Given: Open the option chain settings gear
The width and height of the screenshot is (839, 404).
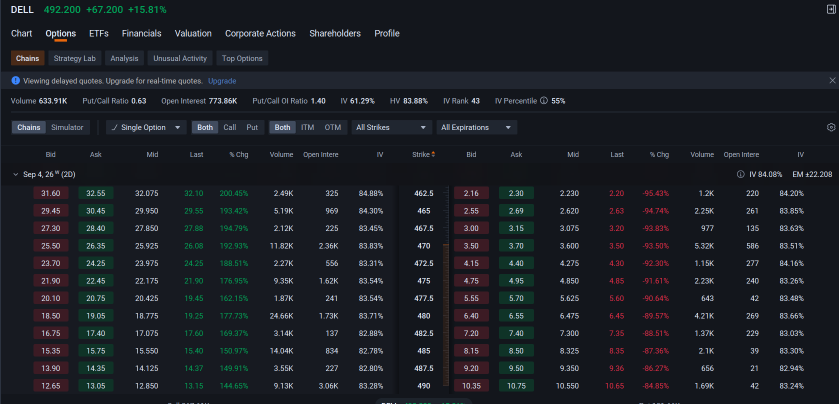Looking at the screenshot, I should (831, 127).
